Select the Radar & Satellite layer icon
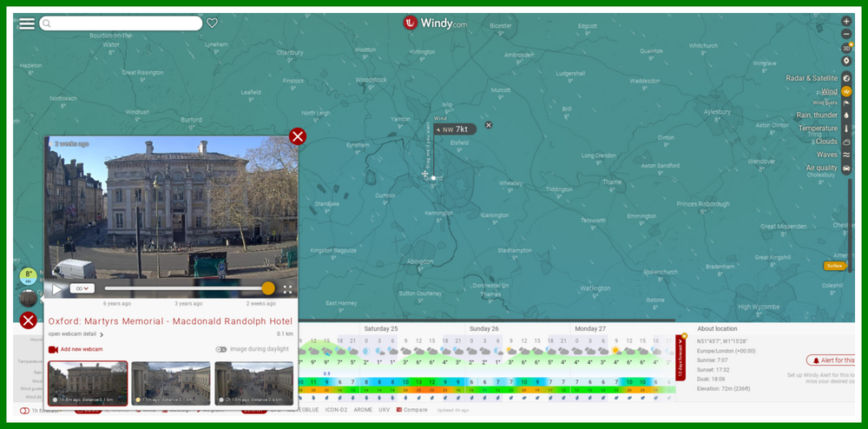Screen dimensions: 868x429 [846, 78]
